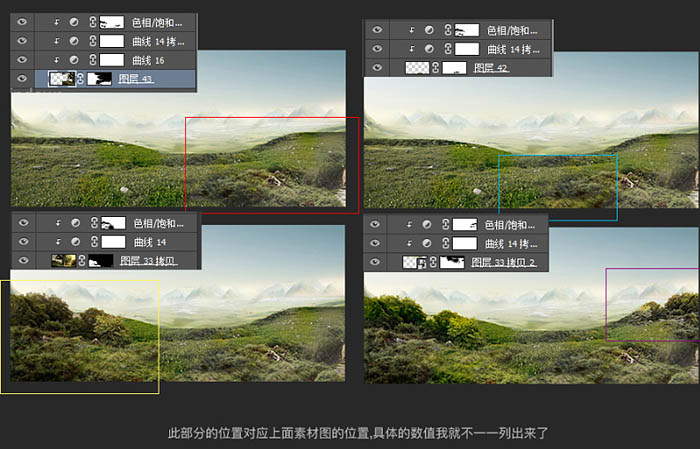Click the chain link on 图层 33 拷贝 2 row
This screenshot has height=449, width=700.
point(433,262)
